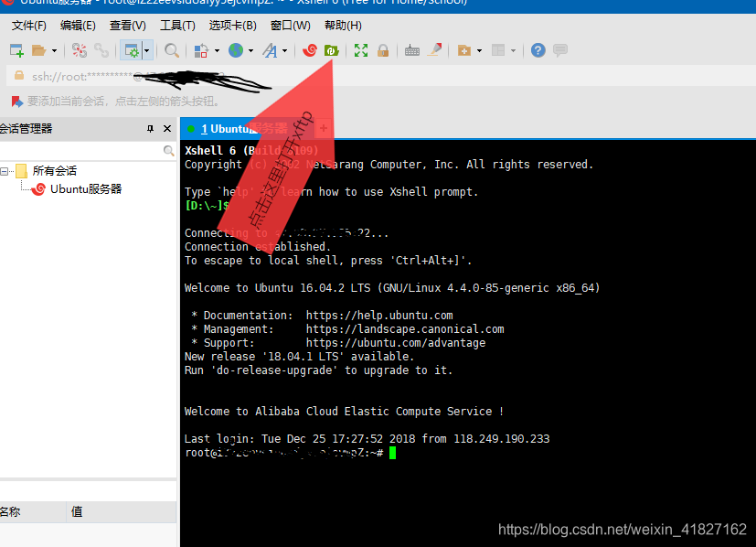Open Find with the magnifier icon
Viewport: 756px width, 547px height.
(172, 50)
